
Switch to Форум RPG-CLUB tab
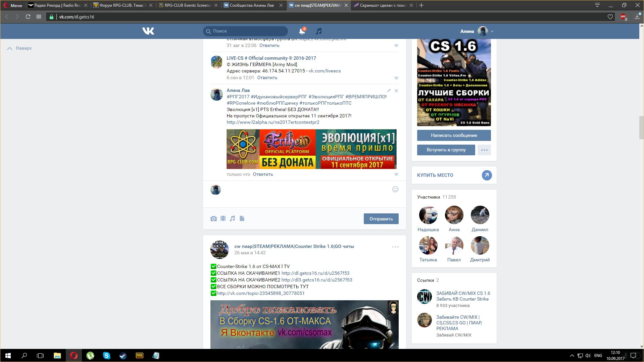(x=122, y=5)
